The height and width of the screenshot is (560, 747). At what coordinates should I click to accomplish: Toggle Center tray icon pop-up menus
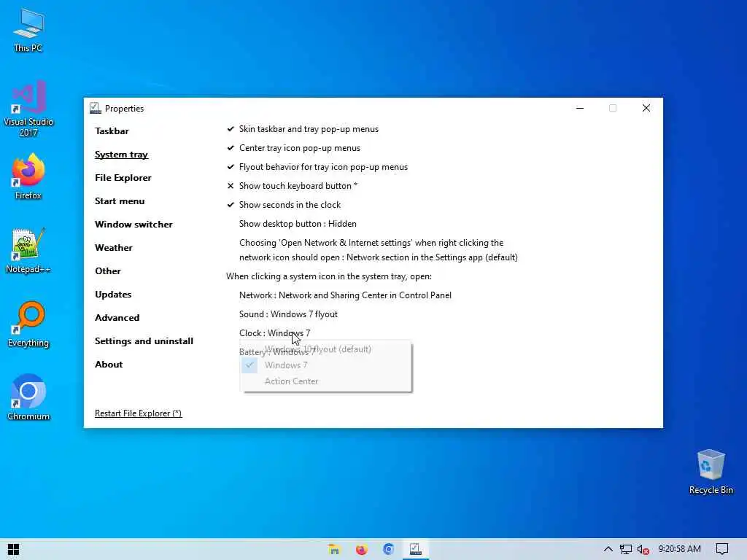click(x=294, y=148)
